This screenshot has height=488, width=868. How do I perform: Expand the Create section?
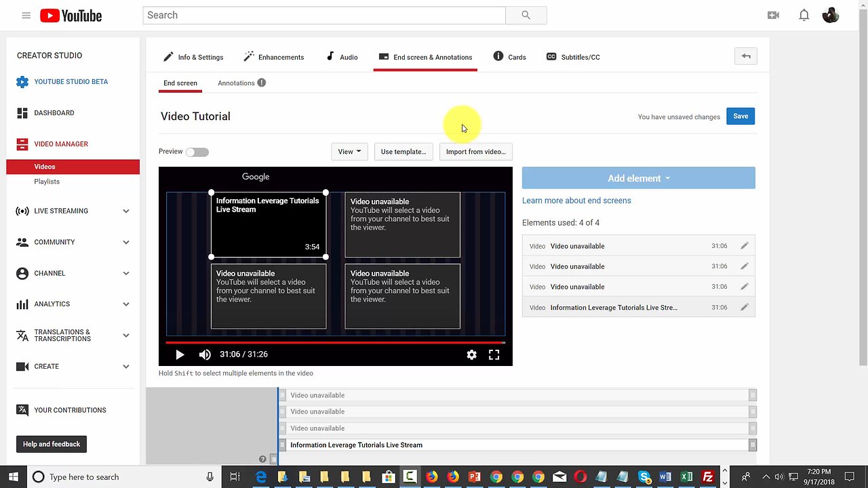click(x=125, y=367)
